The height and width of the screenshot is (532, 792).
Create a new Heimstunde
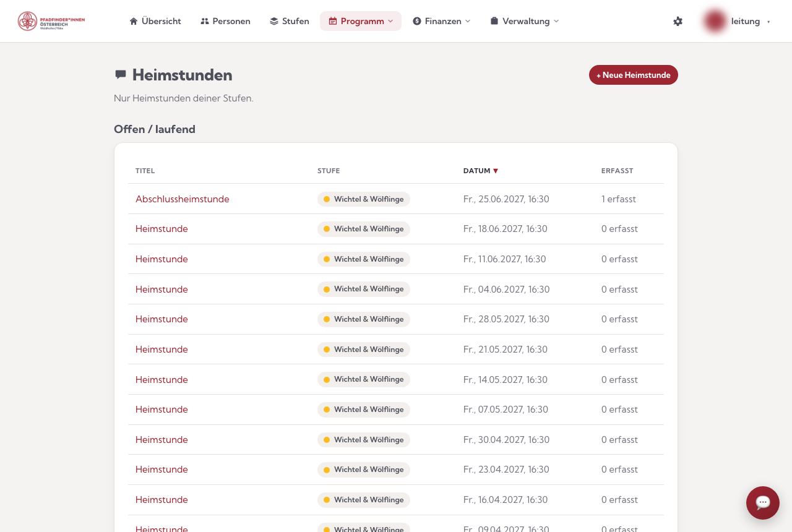click(x=634, y=75)
